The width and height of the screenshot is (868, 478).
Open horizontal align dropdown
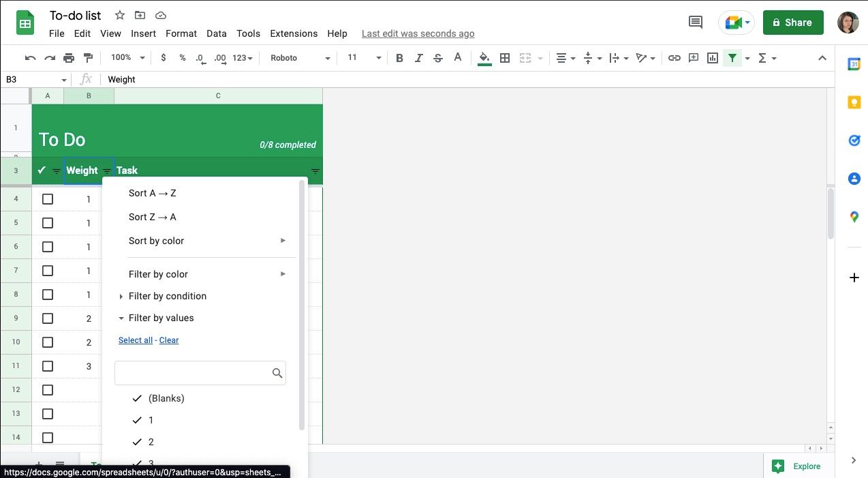tap(565, 58)
